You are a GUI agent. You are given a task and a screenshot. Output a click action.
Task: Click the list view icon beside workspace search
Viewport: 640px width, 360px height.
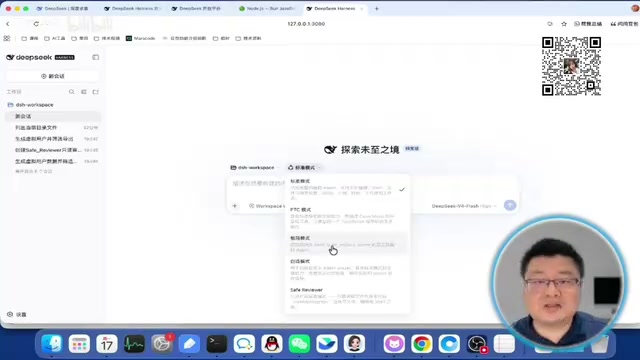coord(84,92)
